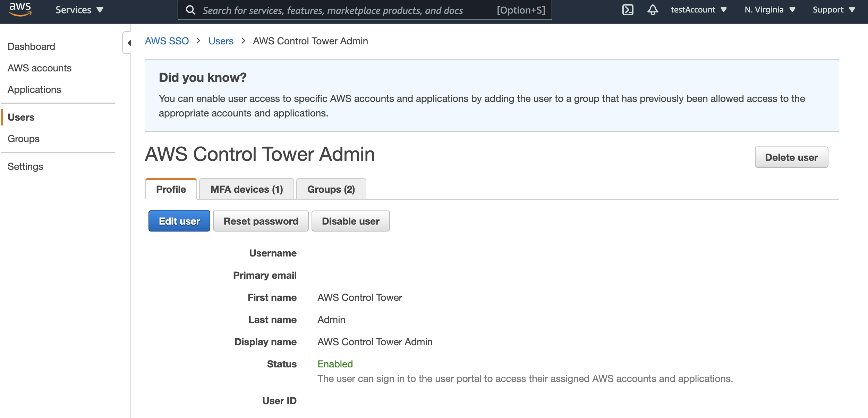
Task: Click the Display name value AWS Control Tower Admin
Action: (375, 342)
